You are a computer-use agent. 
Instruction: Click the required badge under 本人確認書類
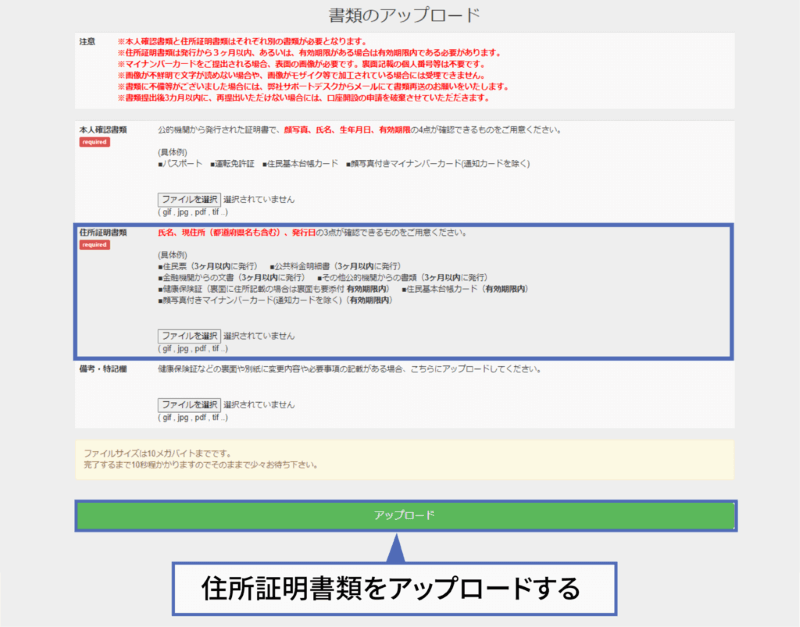(x=94, y=142)
